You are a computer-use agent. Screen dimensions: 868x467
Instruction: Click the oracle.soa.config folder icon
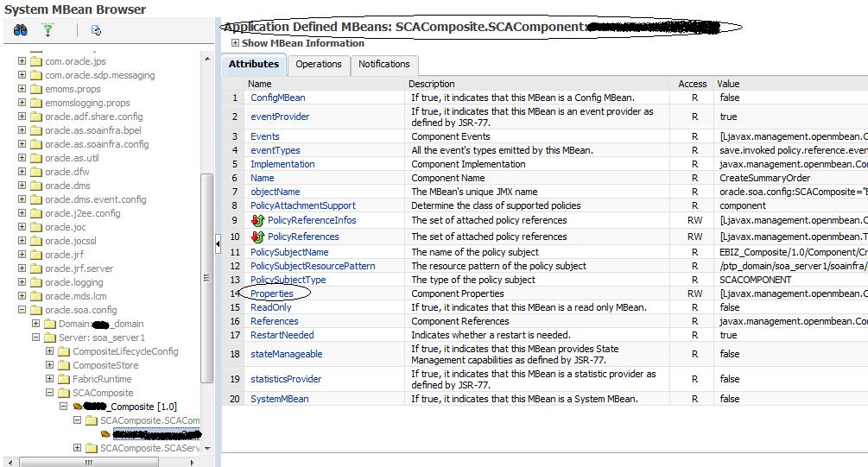pos(36,310)
